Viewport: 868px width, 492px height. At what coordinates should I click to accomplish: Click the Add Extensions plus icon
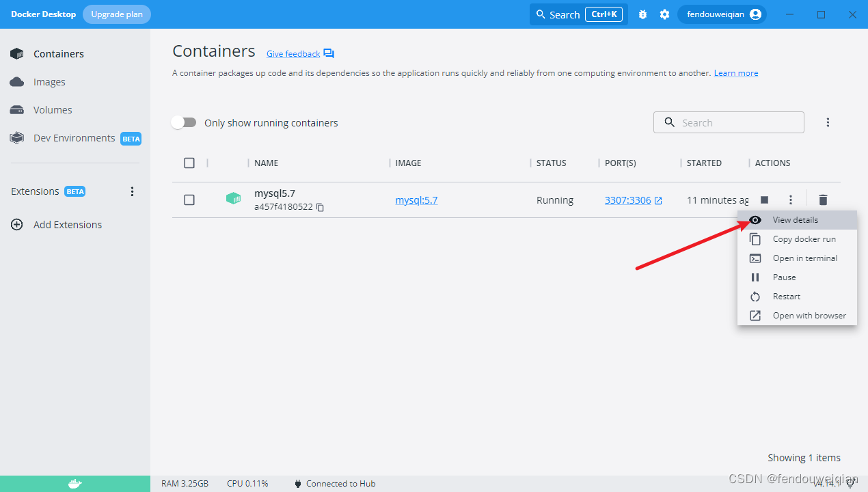click(x=16, y=224)
